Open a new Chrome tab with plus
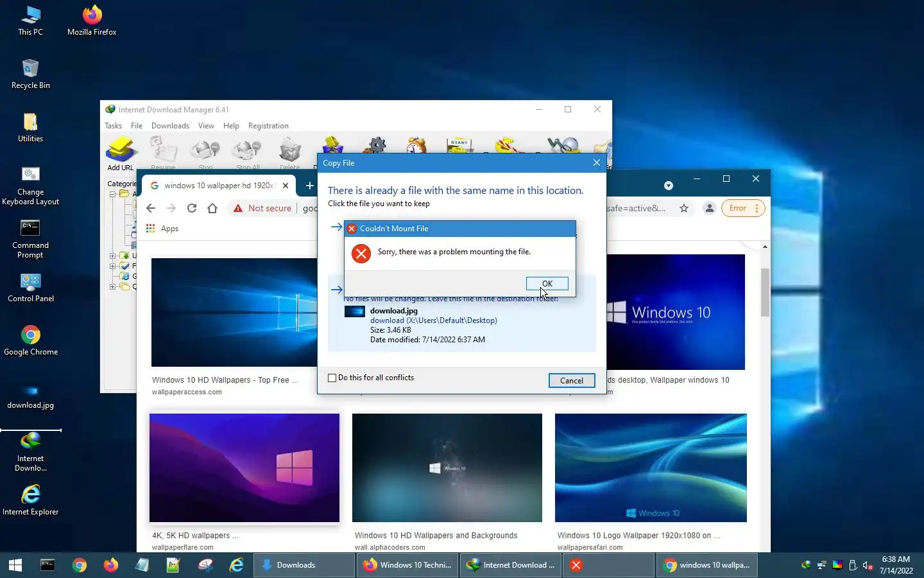 pyautogui.click(x=309, y=186)
